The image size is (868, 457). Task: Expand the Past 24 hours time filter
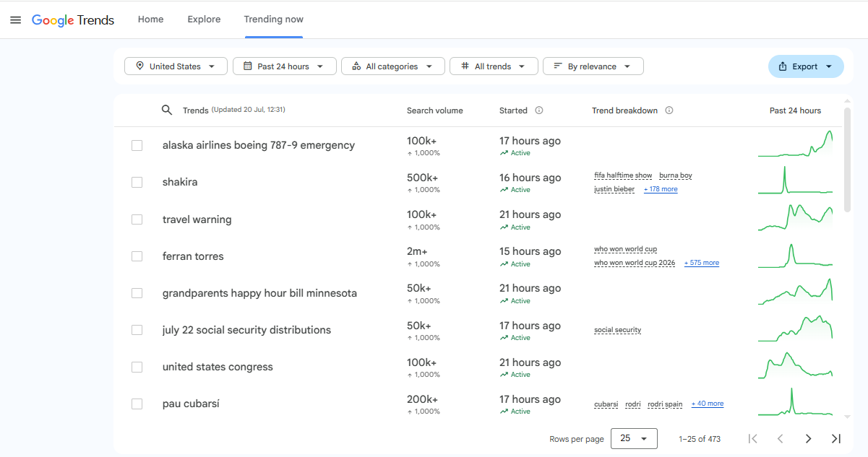285,66
